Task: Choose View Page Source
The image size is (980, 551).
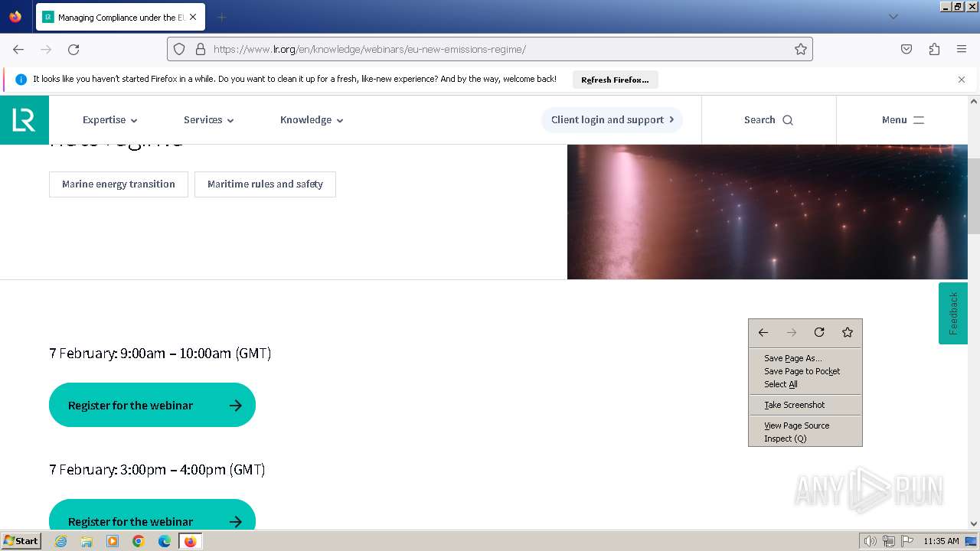Action: (805, 425)
